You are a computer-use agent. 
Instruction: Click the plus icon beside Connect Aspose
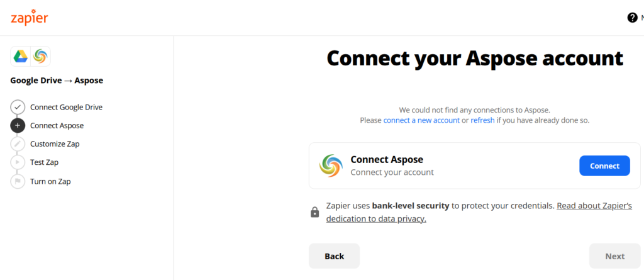18,125
